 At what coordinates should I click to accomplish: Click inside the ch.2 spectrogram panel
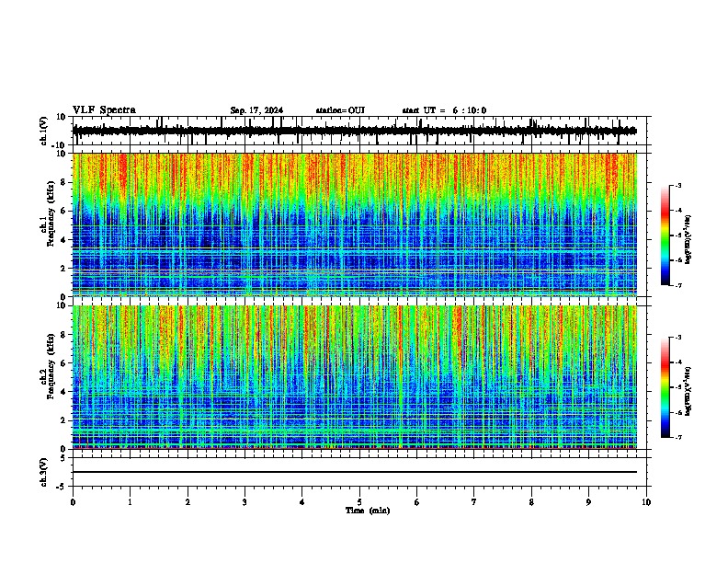[x=355, y=377]
